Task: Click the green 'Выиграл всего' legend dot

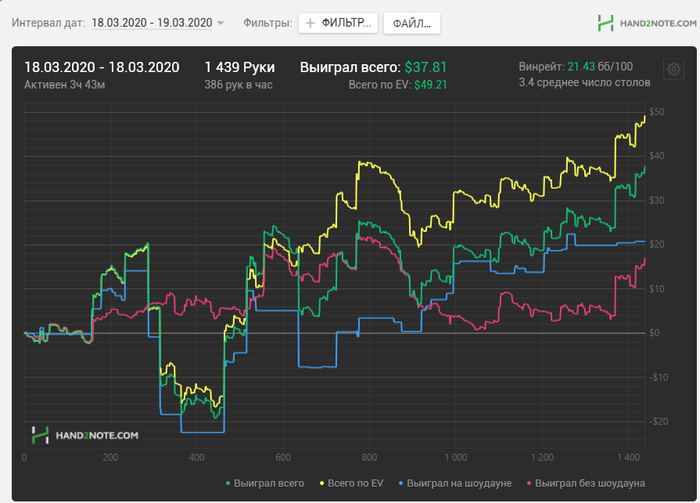Action: 228,483
